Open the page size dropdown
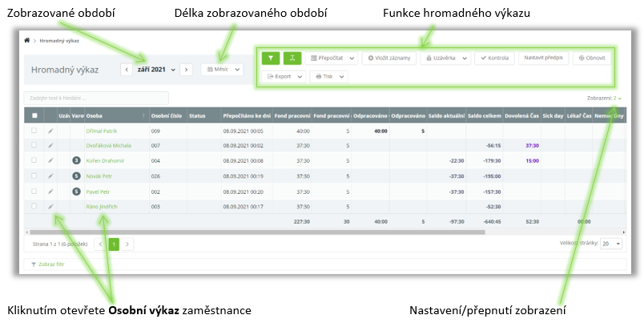This screenshot has width=644, height=323. pyautogui.click(x=612, y=243)
